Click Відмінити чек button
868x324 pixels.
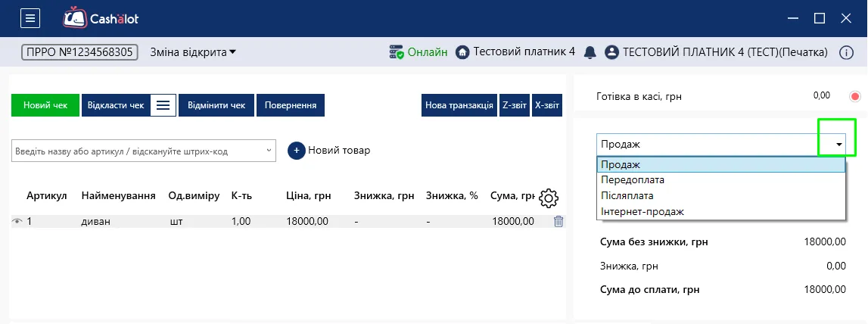coord(216,105)
